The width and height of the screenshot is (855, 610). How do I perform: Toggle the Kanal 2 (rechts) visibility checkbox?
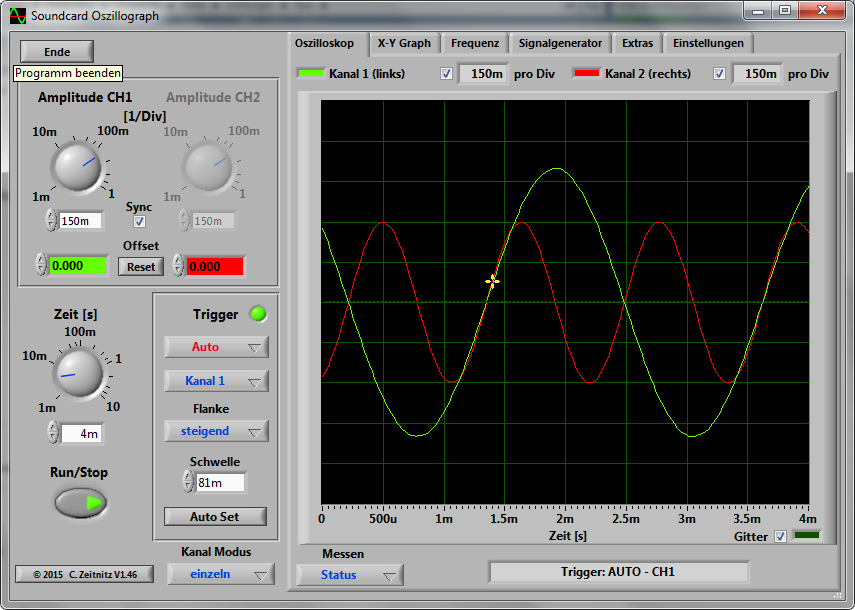[720, 74]
